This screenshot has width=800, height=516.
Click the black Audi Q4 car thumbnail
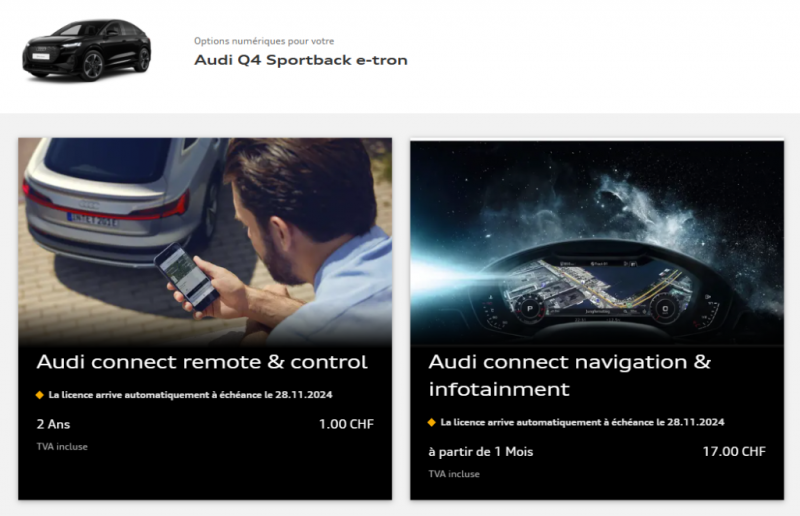click(x=87, y=50)
